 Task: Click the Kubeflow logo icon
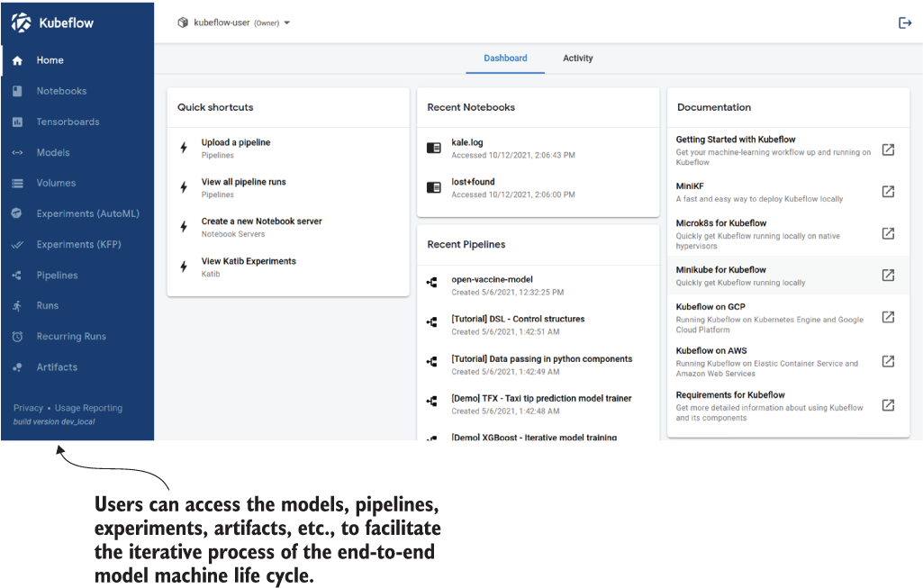point(22,23)
